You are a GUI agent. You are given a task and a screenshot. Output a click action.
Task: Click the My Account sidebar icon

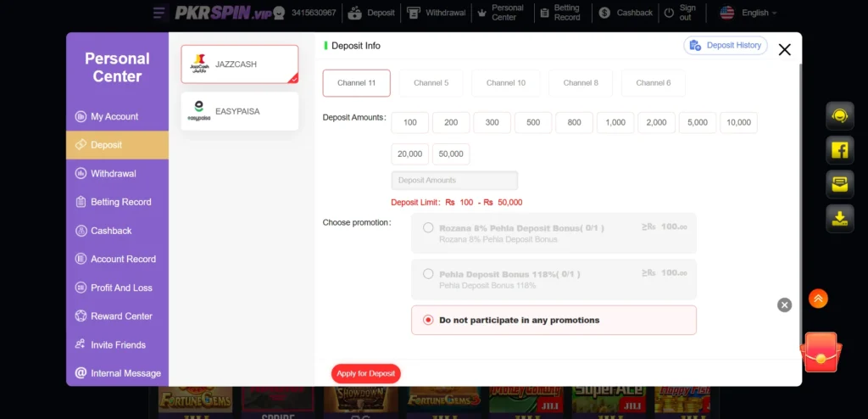point(81,116)
